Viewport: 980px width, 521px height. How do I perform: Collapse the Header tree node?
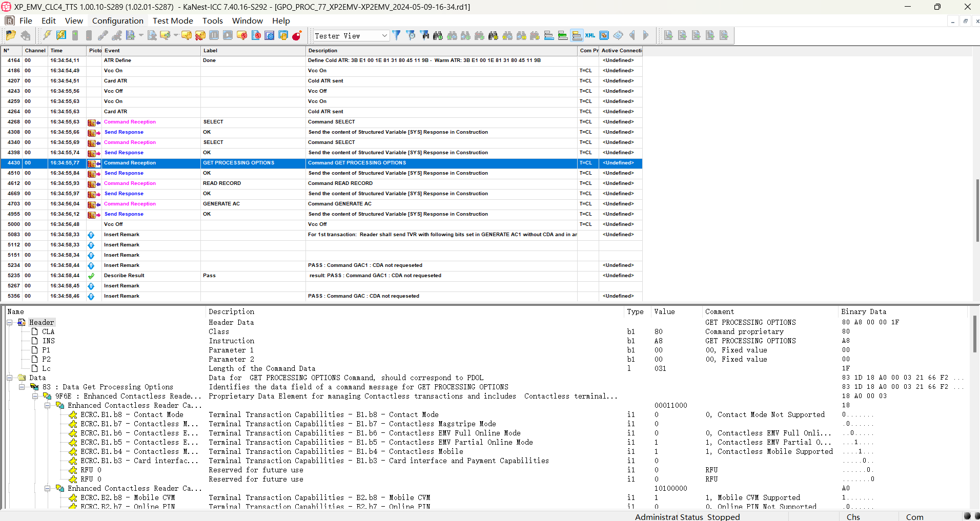click(10, 322)
